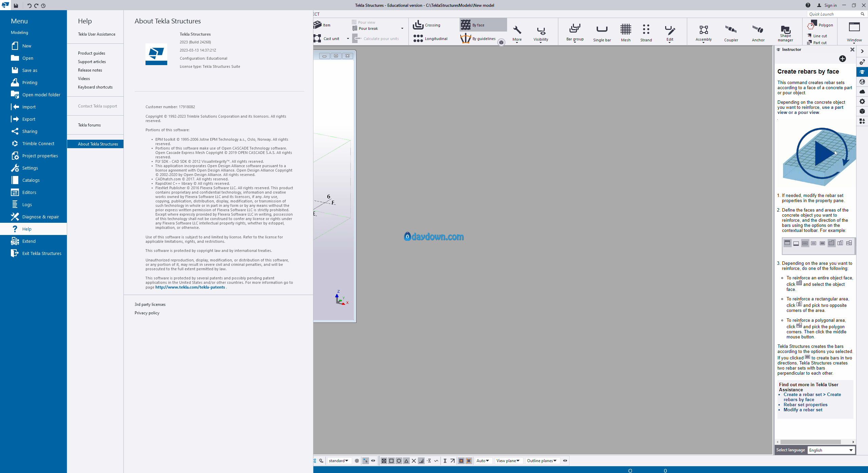Select the Strand tool
Screen dimensions: 868x473
pyautogui.click(x=646, y=33)
